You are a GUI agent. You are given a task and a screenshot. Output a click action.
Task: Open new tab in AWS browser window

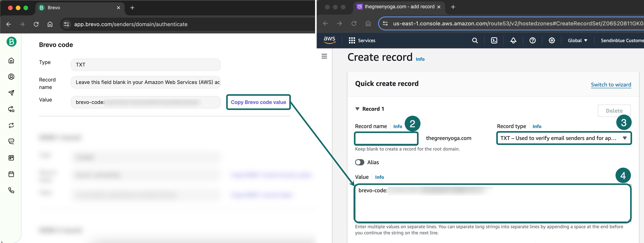pyautogui.click(x=453, y=7)
